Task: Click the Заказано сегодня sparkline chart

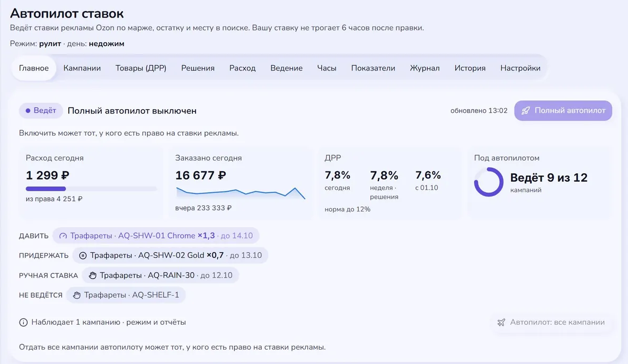Action: (x=240, y=193)
